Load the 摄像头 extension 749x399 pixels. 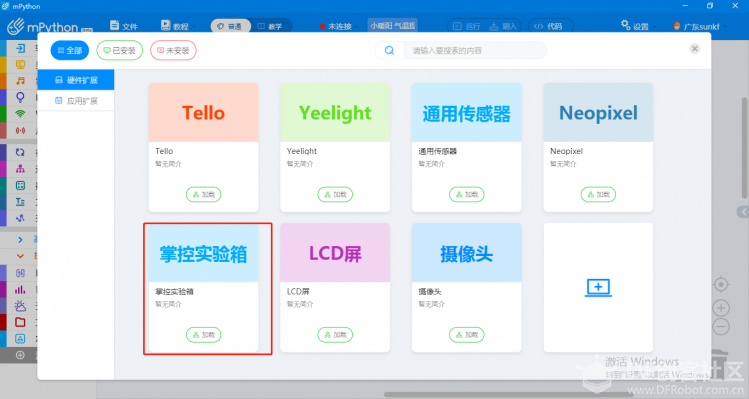coord(467,335)
